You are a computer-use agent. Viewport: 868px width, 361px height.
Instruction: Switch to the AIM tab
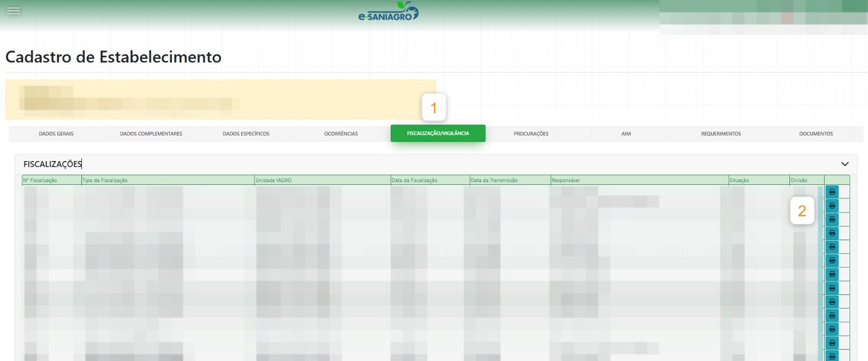tap(626, 134)
